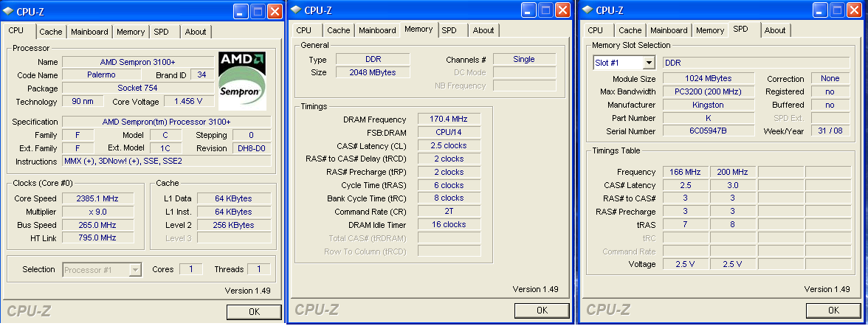This screenshot has width=868, height=326.
Task: Click the CPU-Z icon in the middle window title bar
Action: click(x=297, y=10)
